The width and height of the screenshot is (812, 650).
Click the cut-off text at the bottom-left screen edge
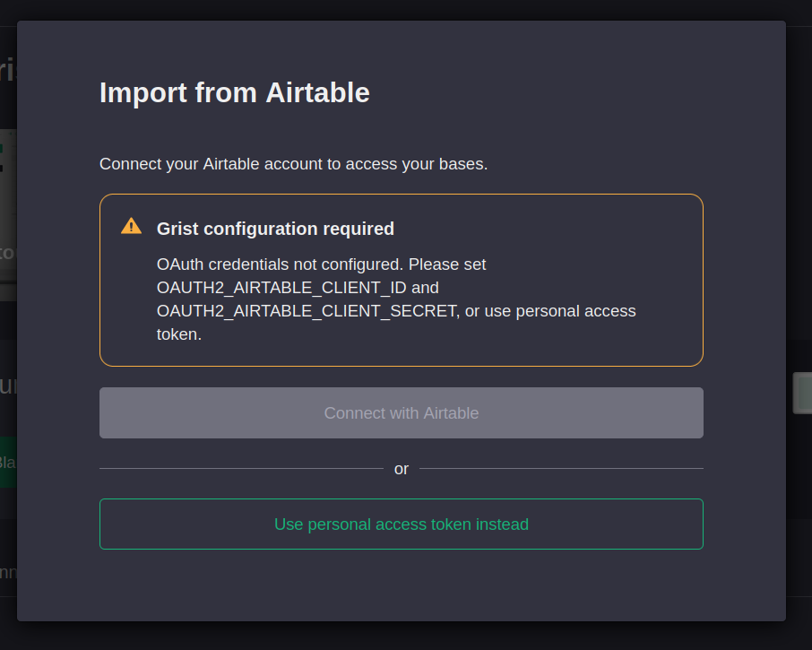pos(8,572)
